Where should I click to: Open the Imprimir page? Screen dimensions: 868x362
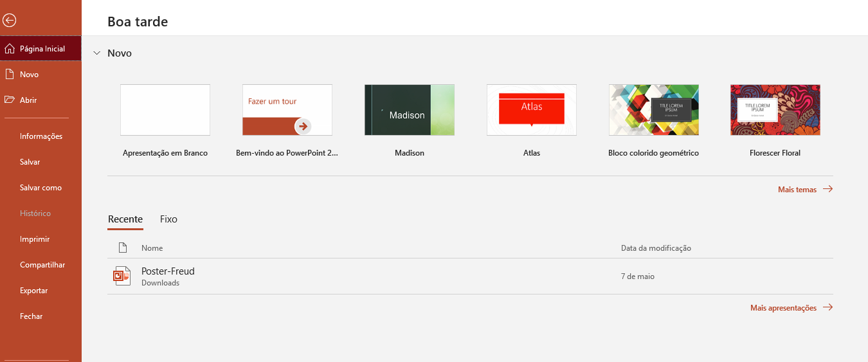35,239
